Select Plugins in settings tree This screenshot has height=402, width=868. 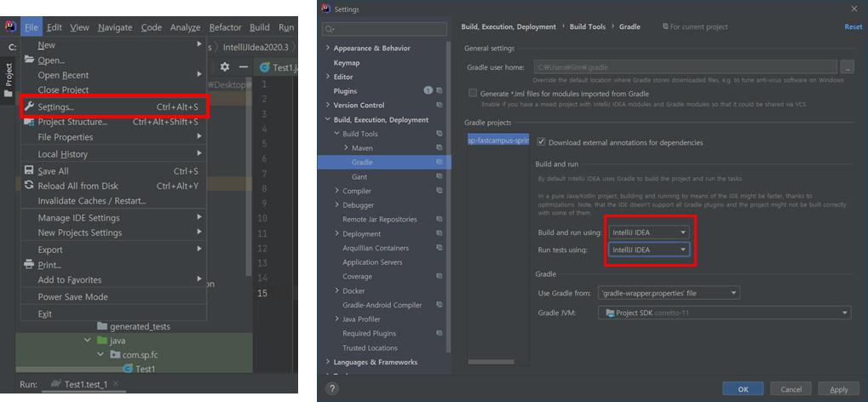[346, 91]
